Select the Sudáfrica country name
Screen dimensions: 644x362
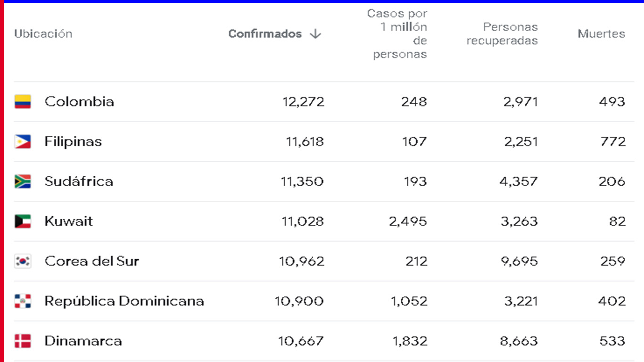(x=79, y=181)
